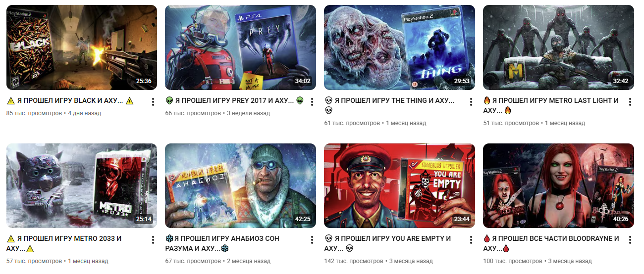Open three-dot menu for АНАБИОЗ СОН РАЗУМА video

click(312, 240)
